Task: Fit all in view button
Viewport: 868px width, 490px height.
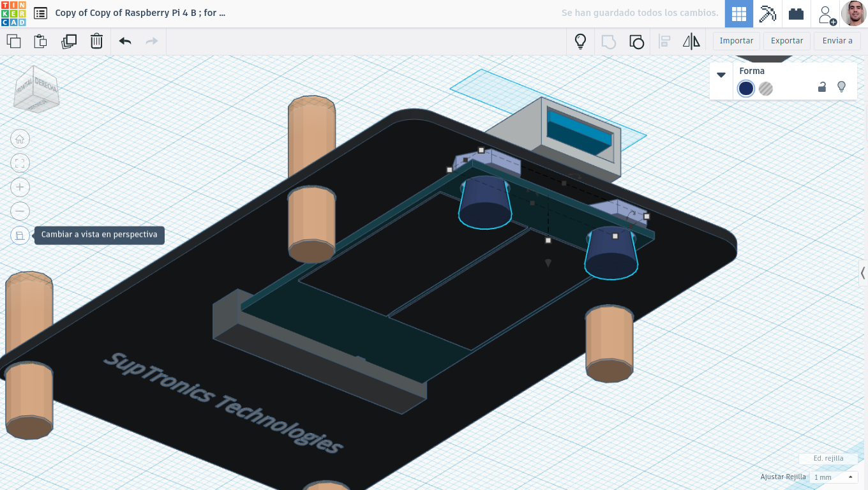Action: coord(20,163)
